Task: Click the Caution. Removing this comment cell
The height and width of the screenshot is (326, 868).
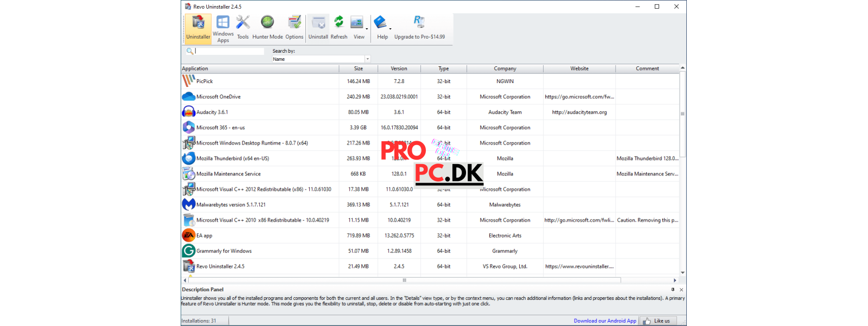Action: (647, 220)
